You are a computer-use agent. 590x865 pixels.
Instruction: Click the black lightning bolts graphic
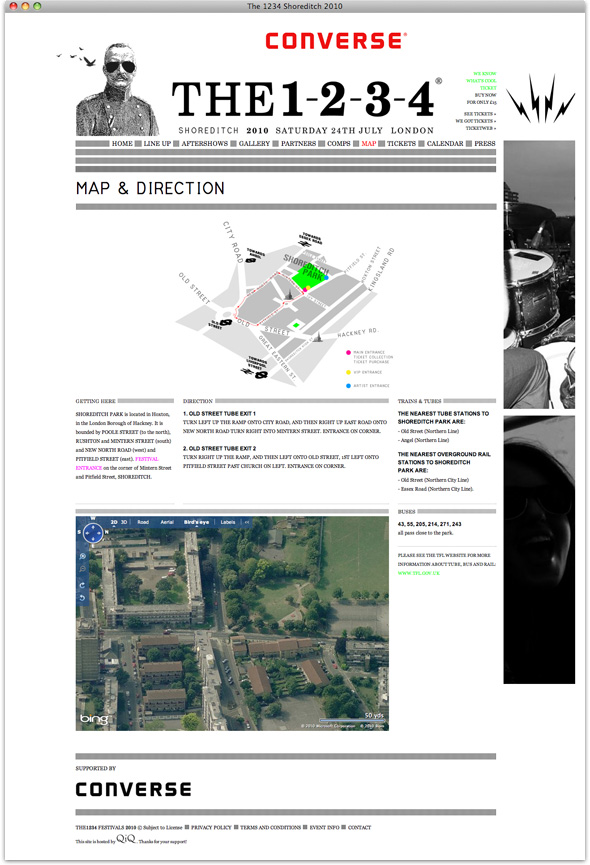(540, 99)
